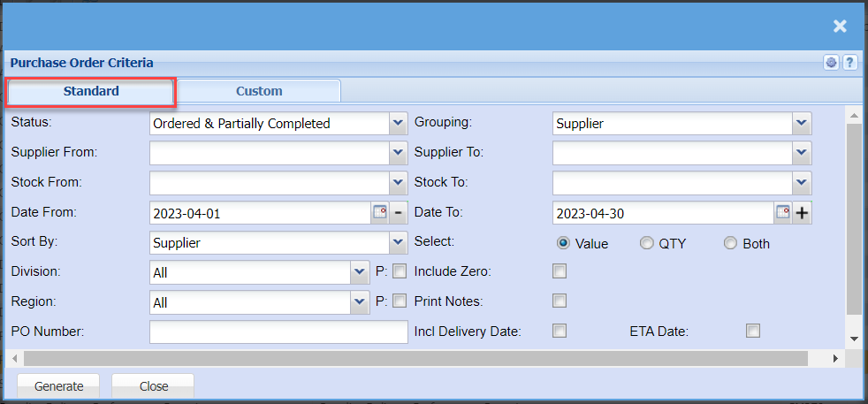Image resolution: width=868 pixels, height=404 pixels.
Task: Open the help question mark icon
Action: pyautogui.click(x=849, y=63)
